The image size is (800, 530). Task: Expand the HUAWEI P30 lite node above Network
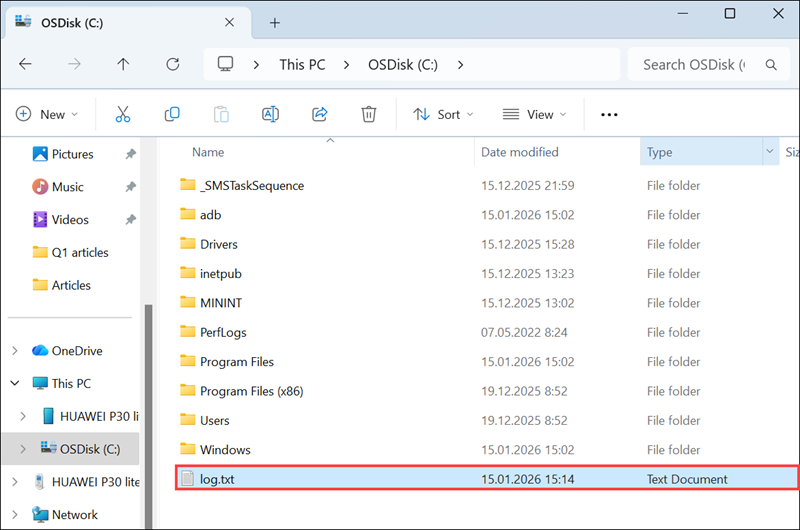pos(15,482)
